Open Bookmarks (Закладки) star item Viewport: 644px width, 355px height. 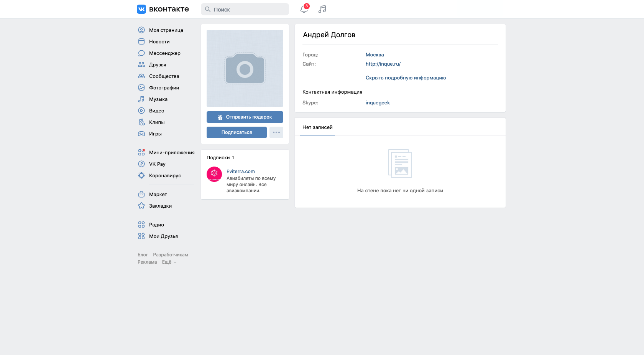pos(160,206)
